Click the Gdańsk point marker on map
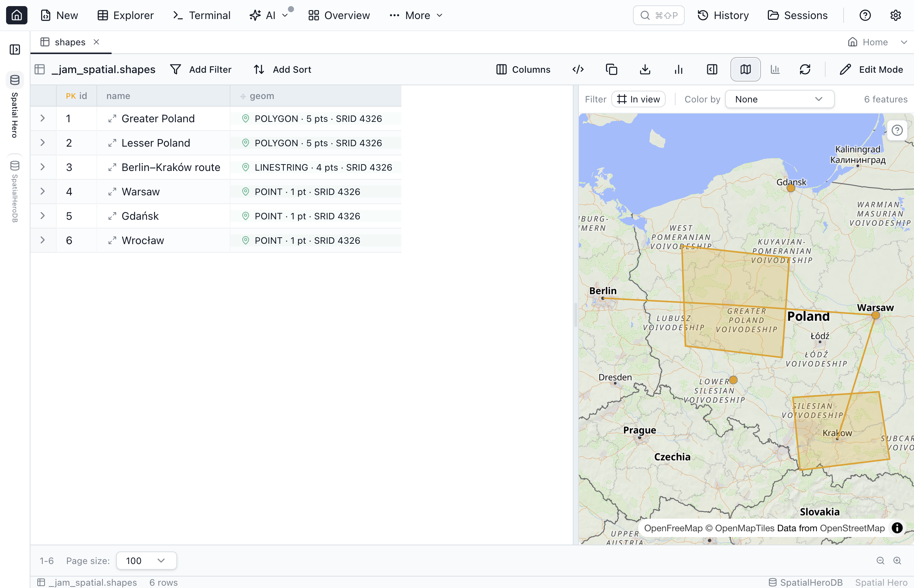 tap(791, 188)
